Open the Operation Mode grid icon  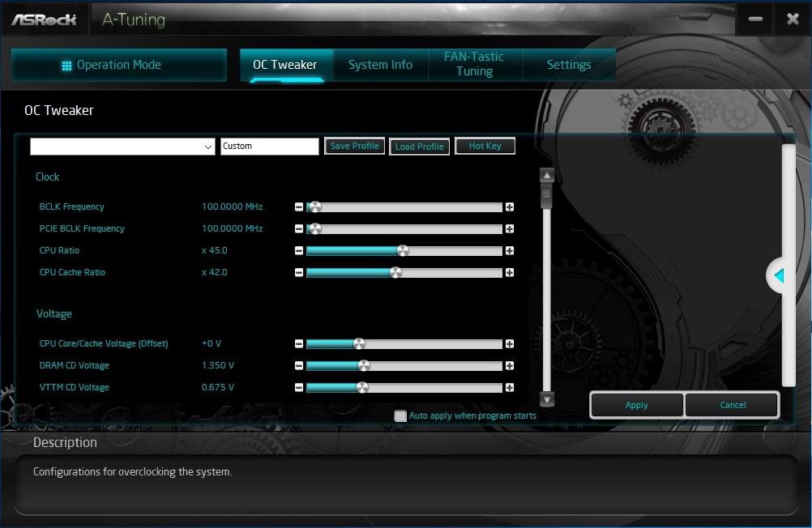point(66,66)
